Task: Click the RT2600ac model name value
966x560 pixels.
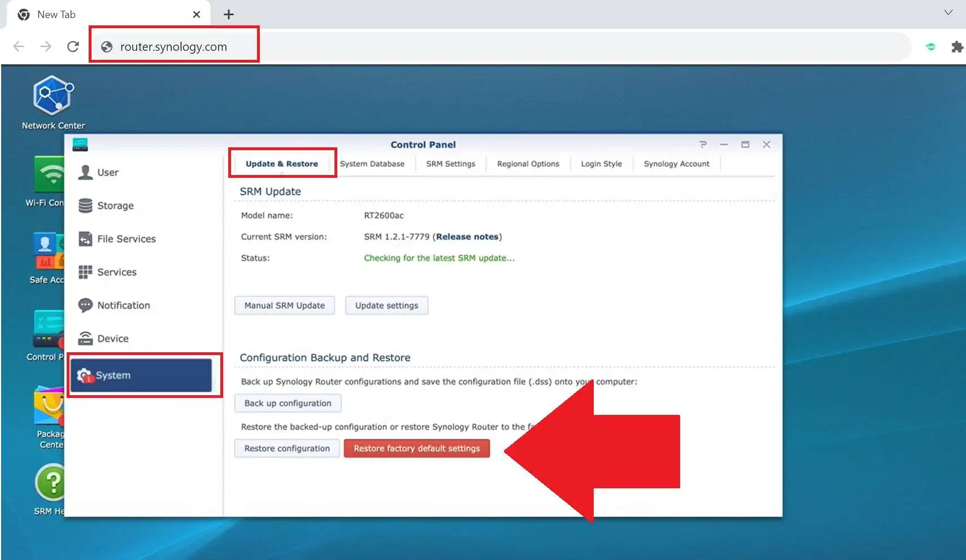Action: tap(384, 215)
